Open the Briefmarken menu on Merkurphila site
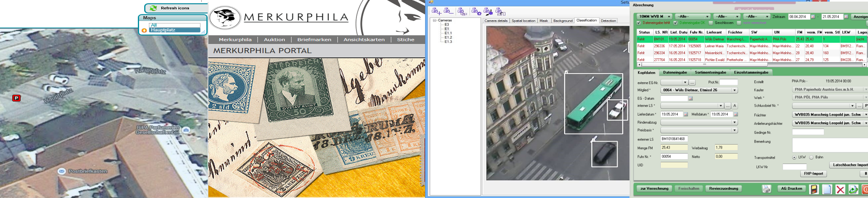 point(314,40)
